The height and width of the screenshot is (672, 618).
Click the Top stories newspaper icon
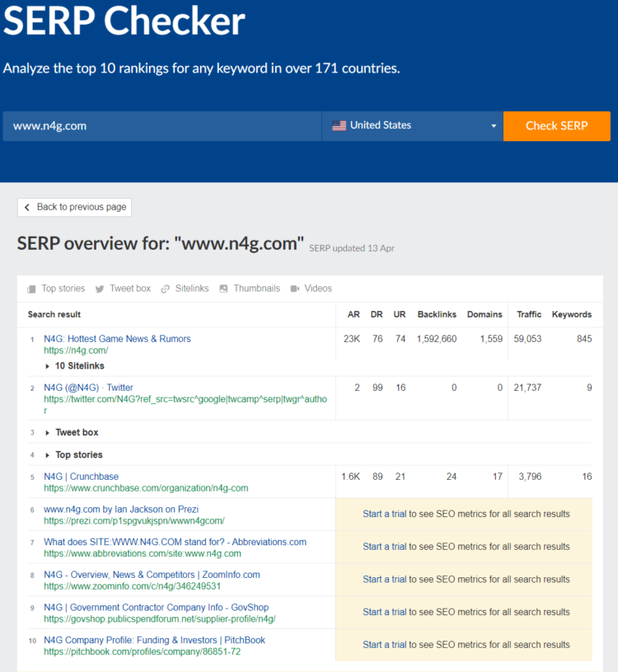coord(31,289)
